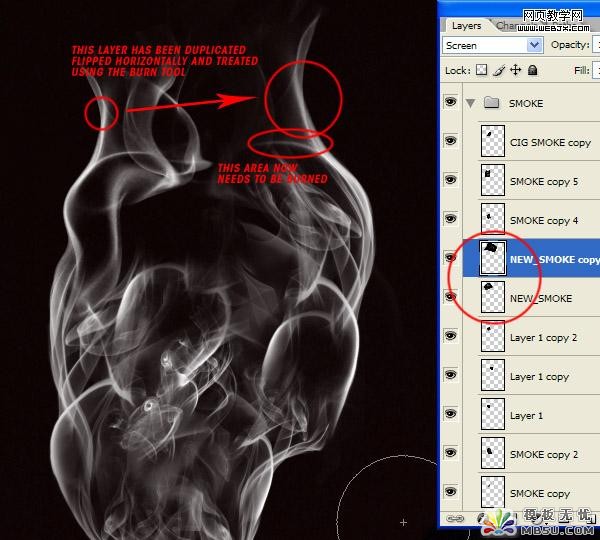
Task: Select the layer named SMOKE copy 5
Action: click(x=544, y=182)
